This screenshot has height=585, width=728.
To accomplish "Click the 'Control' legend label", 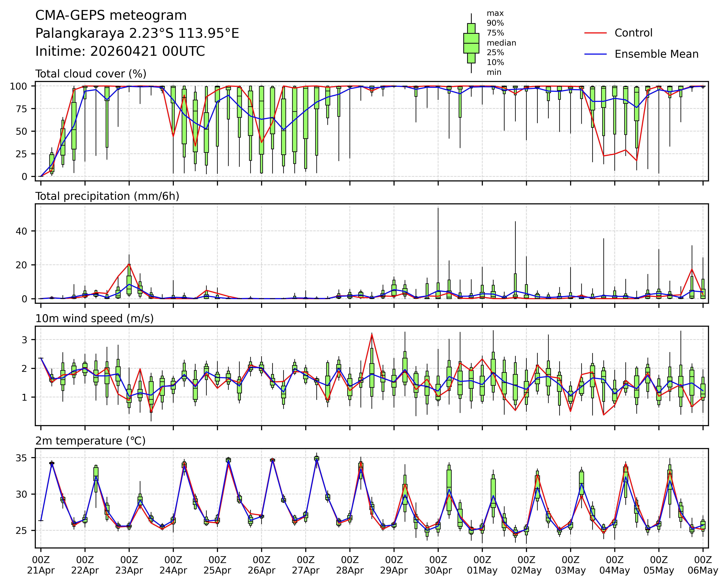I will 633,33.
